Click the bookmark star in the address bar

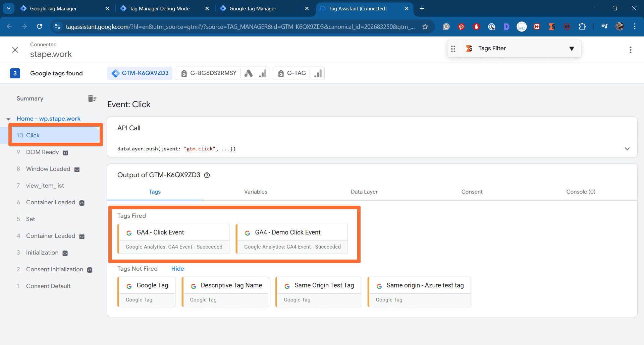[x=425, y=26]
